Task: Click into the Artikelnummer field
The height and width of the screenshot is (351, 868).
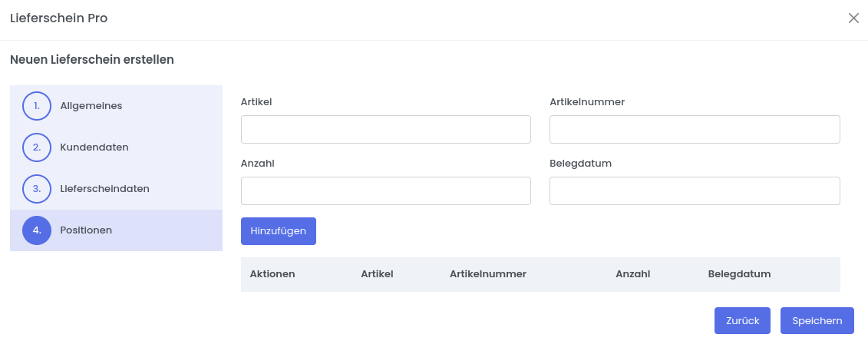Action: click(695, 130)
